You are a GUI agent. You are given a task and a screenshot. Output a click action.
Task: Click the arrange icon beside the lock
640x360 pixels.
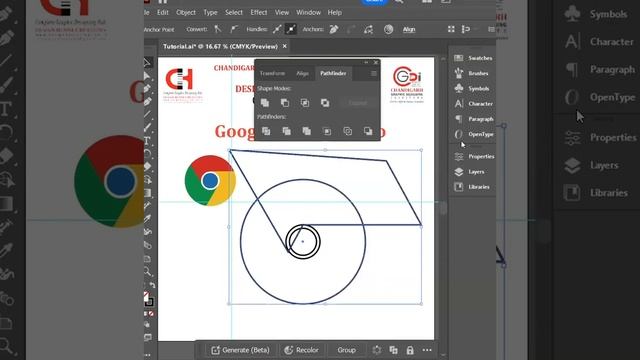pos(393,350)
